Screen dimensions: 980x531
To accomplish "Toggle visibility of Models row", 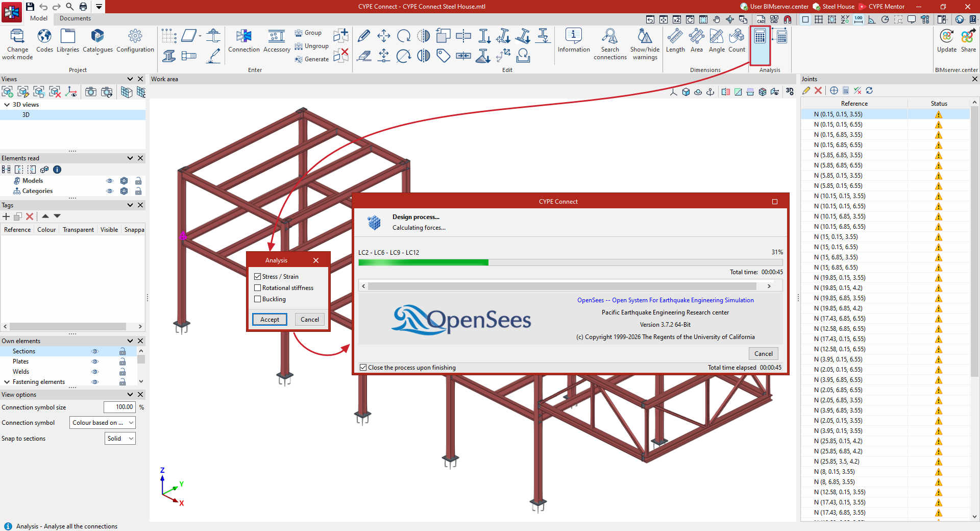I will click(x=109, y=181).
